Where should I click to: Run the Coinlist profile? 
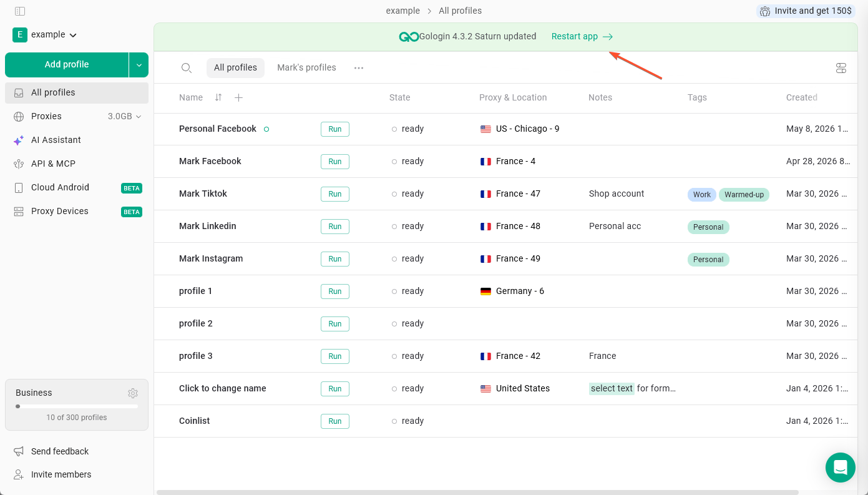pos(335,421)
